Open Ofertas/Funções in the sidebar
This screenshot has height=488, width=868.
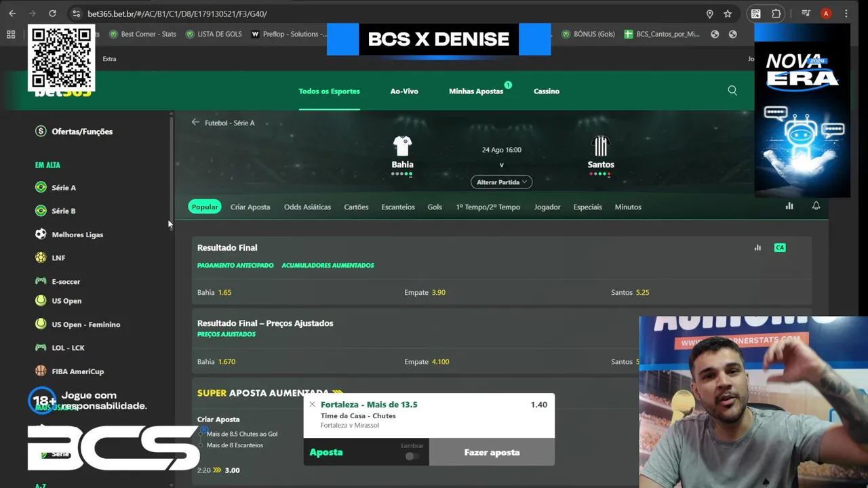[x=74, y=131]
